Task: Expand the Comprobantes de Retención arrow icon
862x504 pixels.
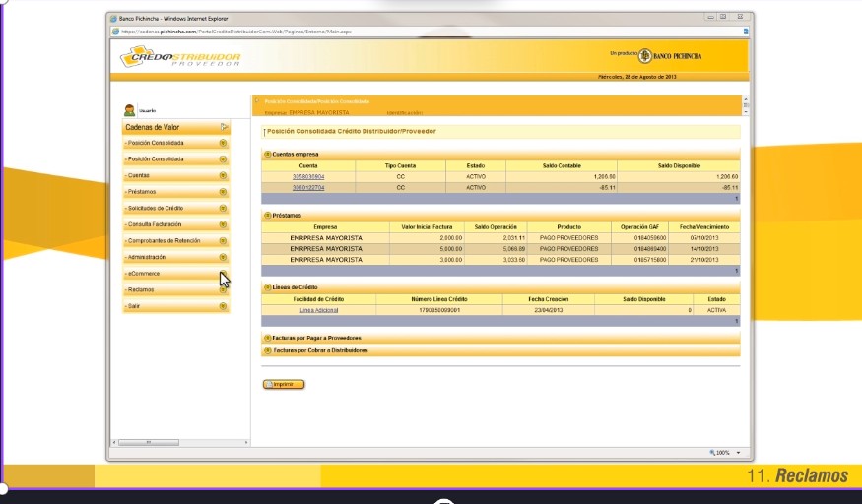Action: click(223, 241)
